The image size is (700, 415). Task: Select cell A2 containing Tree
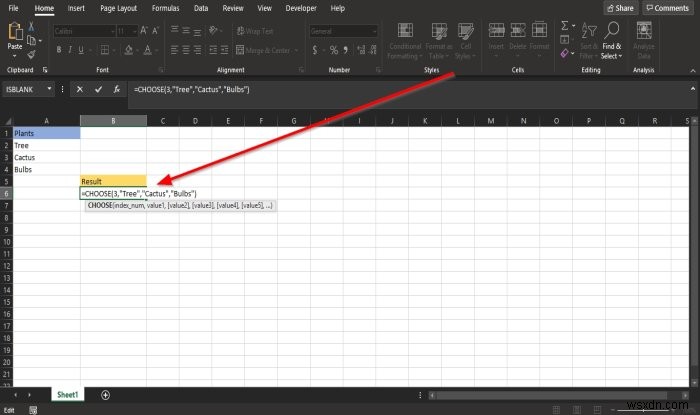click(x=46, y=145)
